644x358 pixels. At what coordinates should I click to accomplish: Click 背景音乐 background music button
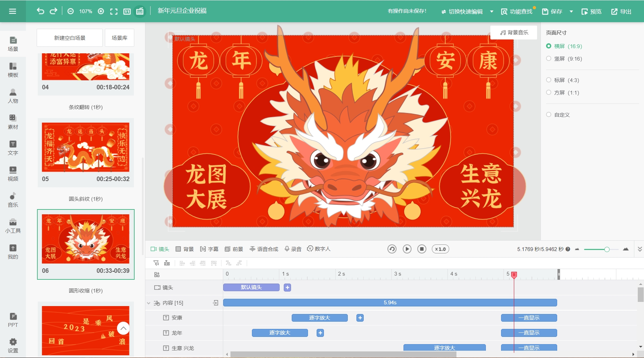click(514, 33)
